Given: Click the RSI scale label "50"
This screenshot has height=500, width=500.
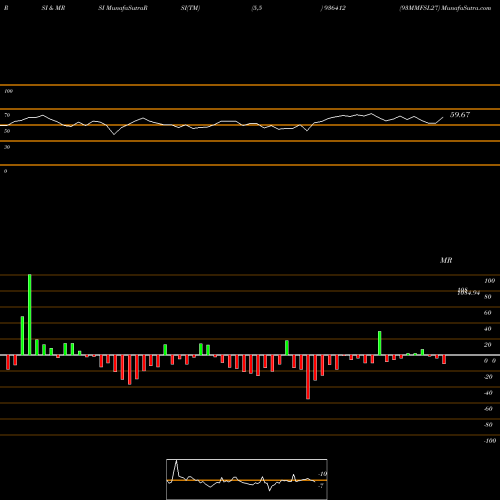Looking at the screenshot, I should pyautogui.click(x=7, y=131).
